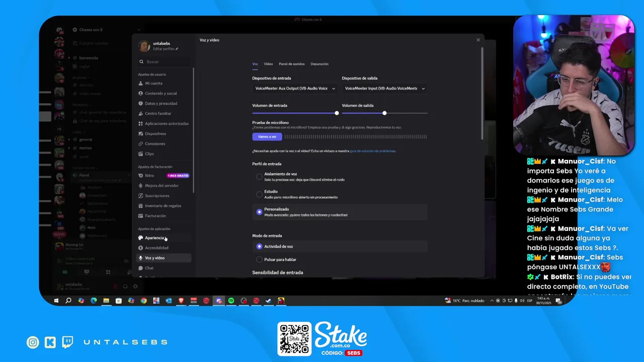Open Google Chrome from the taskbar
644x362 pixels.
pyautogui.click(x=143, y=301)
